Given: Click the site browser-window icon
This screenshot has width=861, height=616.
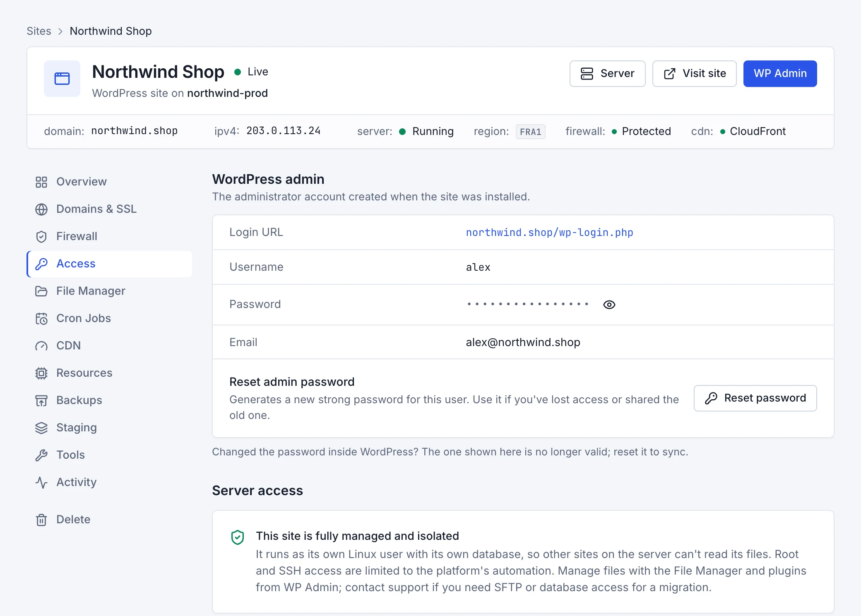Looking at the screenshot, I should point(62,79).
